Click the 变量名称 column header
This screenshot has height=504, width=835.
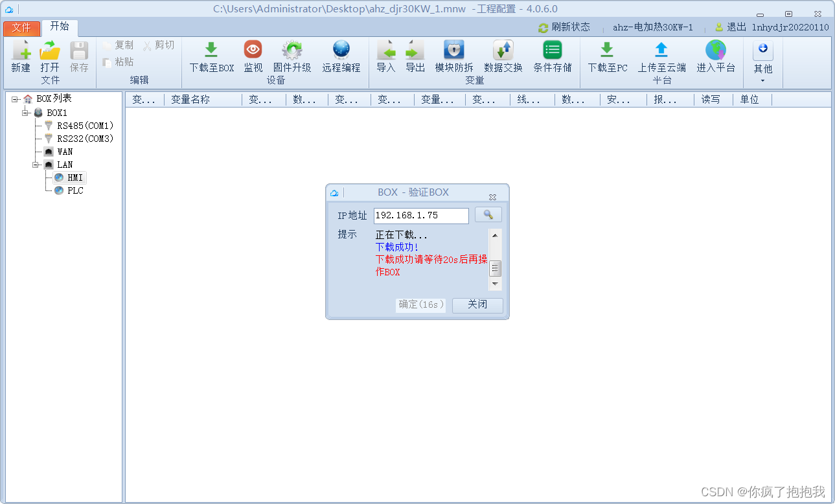point(203,100)
